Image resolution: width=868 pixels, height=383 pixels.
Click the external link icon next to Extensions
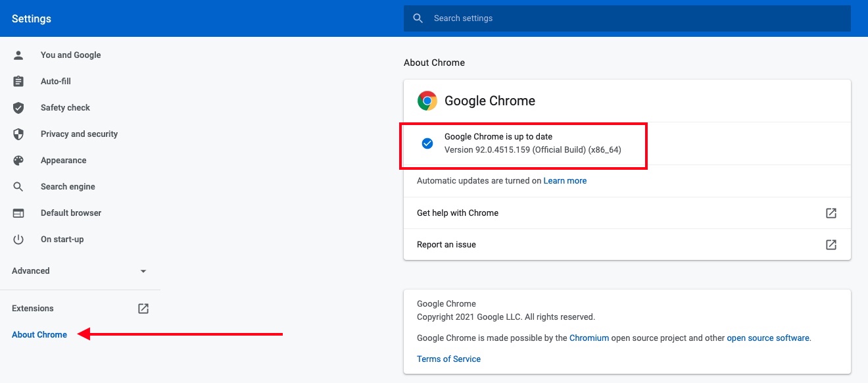143,308
